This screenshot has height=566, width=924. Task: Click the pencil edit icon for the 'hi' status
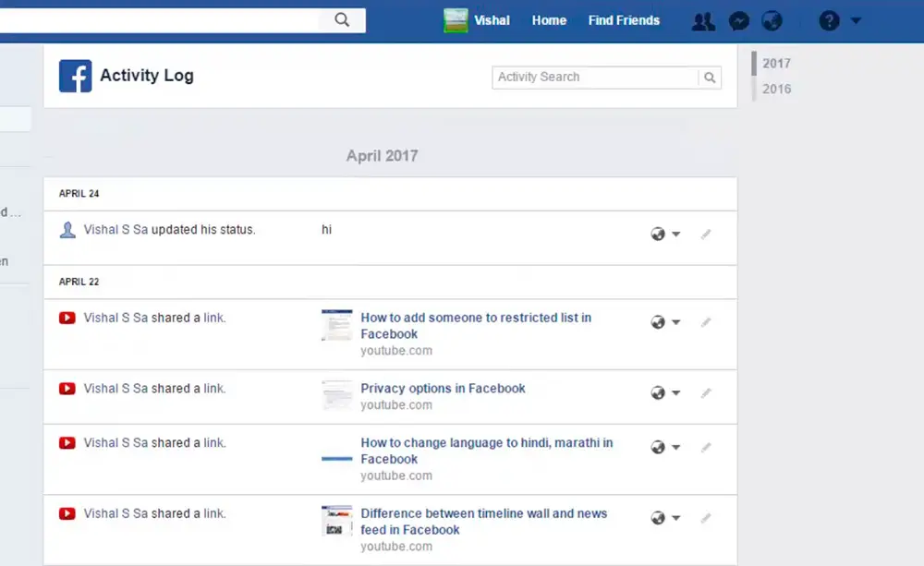(x=706, y=235)
